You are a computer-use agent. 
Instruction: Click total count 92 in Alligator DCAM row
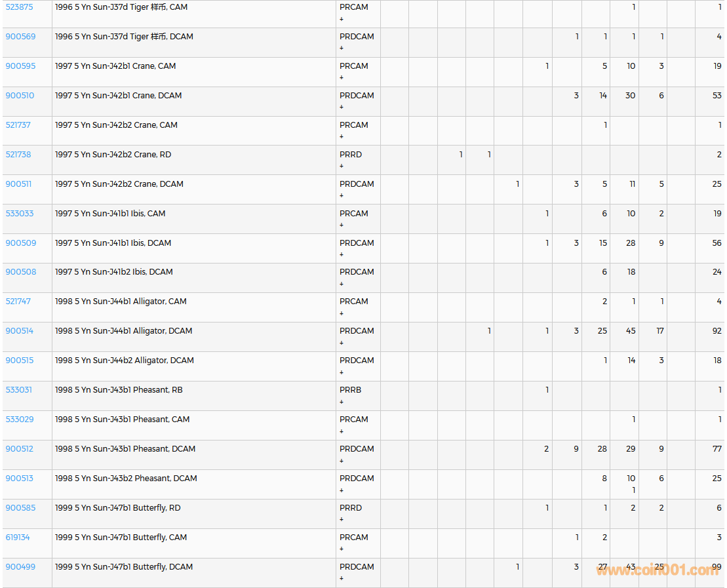[717, 331]
